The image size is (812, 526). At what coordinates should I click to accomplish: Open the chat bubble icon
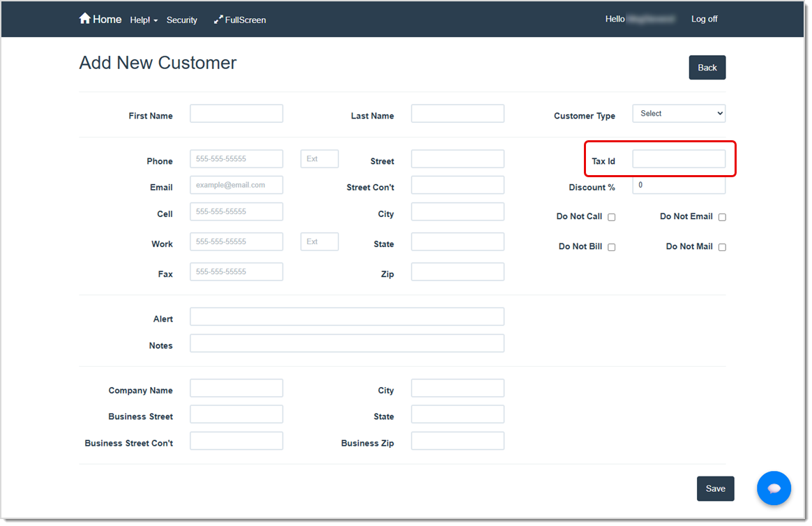pyautogui.click(x=774, y=488)
